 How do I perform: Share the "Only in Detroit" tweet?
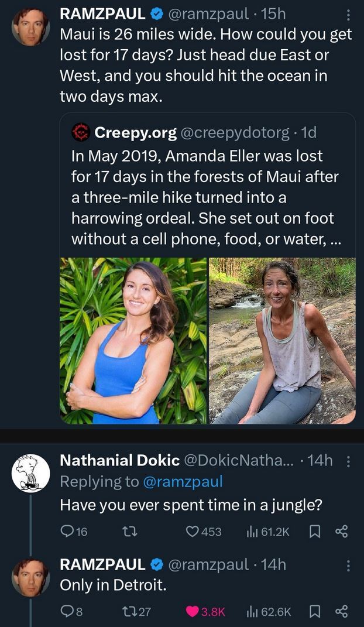tap(341, 612)
